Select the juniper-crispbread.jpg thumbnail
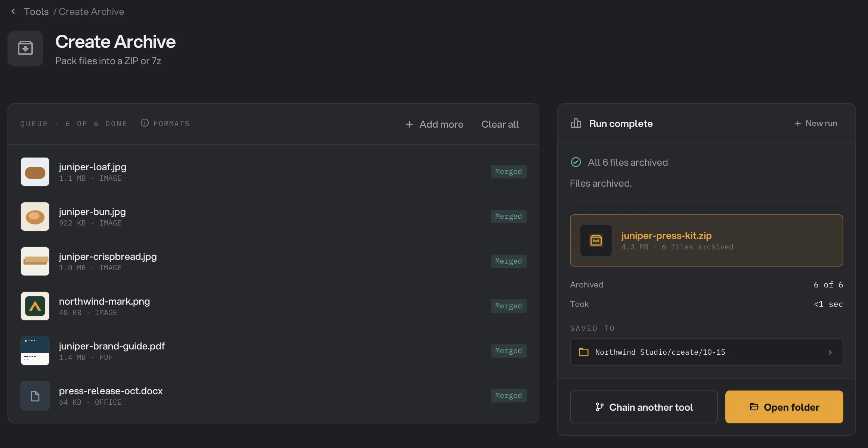 pyautogui.click(x=35, y=261)
